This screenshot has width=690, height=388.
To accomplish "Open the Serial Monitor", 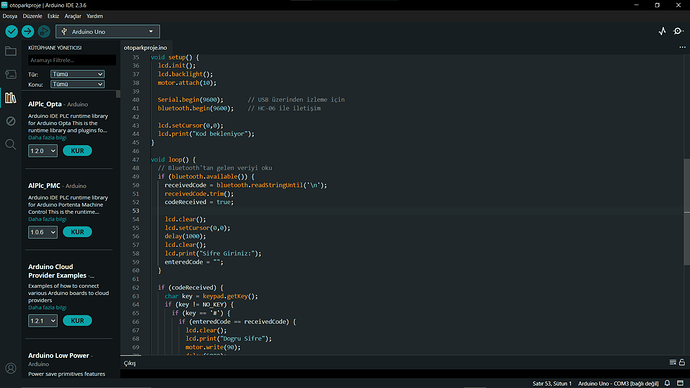I will [x=678, y=31].
